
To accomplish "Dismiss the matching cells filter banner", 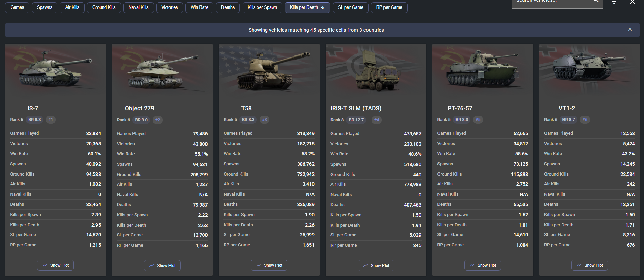I will (630, 30).
